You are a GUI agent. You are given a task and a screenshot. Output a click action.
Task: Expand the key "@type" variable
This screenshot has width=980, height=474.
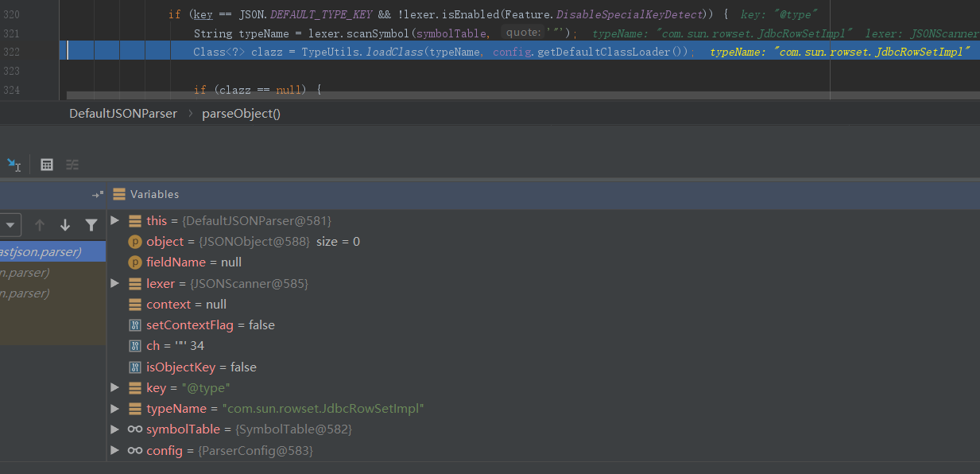[x=115, y=387]
